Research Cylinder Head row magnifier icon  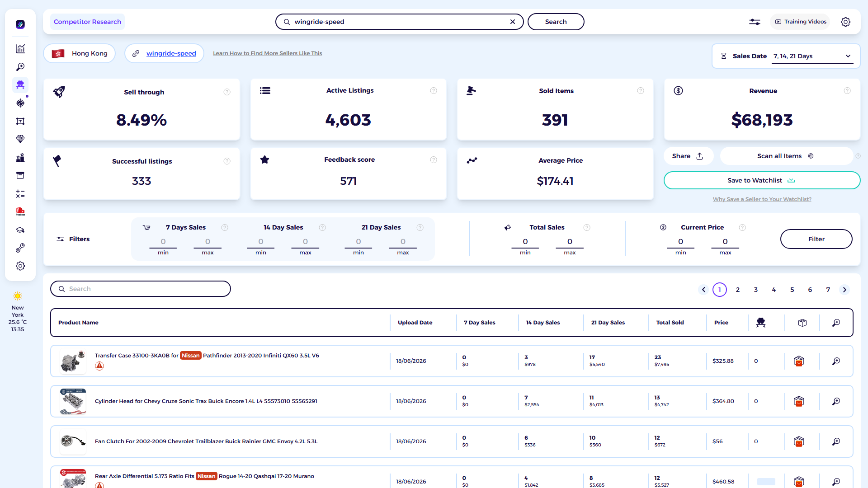coord(836,401)
